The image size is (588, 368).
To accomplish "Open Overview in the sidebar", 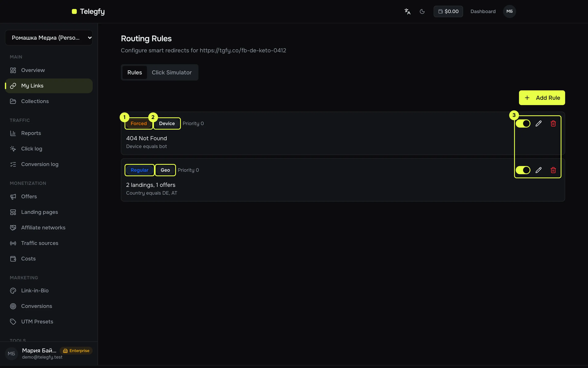I will pyautogui.click(x=49, y=70).
